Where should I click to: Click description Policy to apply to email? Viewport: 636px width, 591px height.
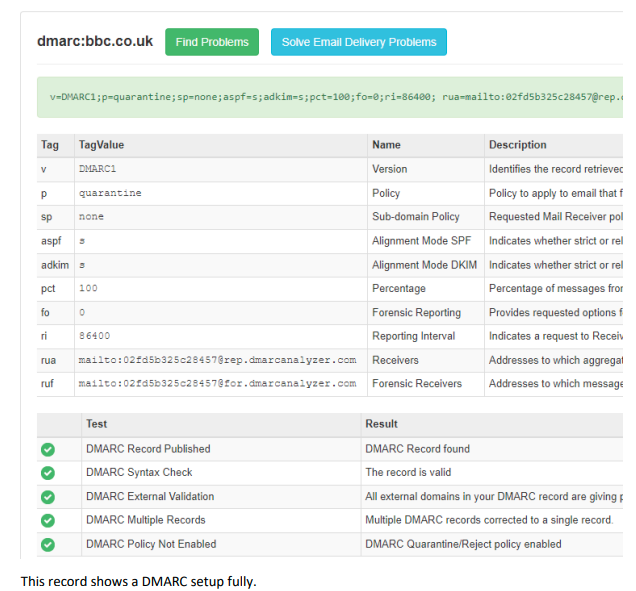(x=556, y=193)
